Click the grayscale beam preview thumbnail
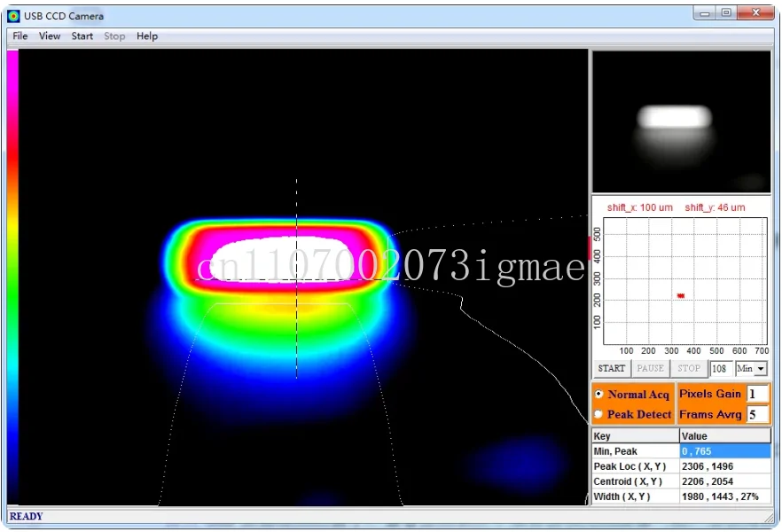The width and height of the screenshot is (782, 532). tap(681, 122)
